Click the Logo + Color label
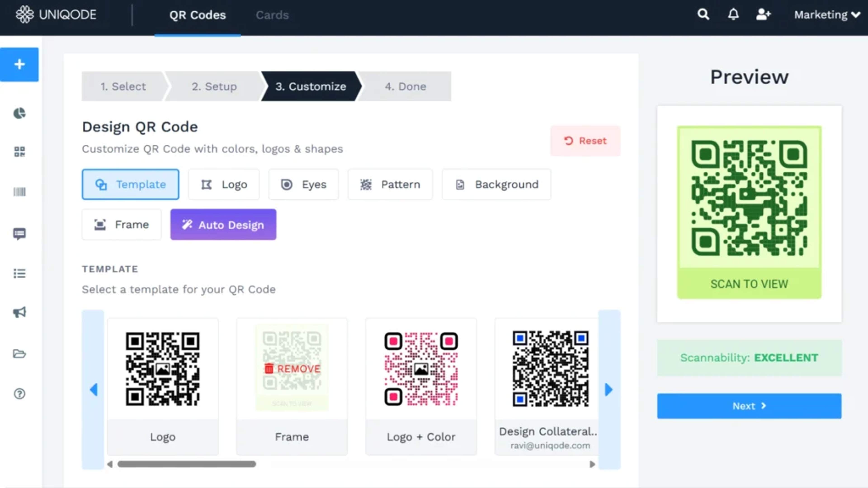Screen dimensions: 868x488 pos(421,437)
